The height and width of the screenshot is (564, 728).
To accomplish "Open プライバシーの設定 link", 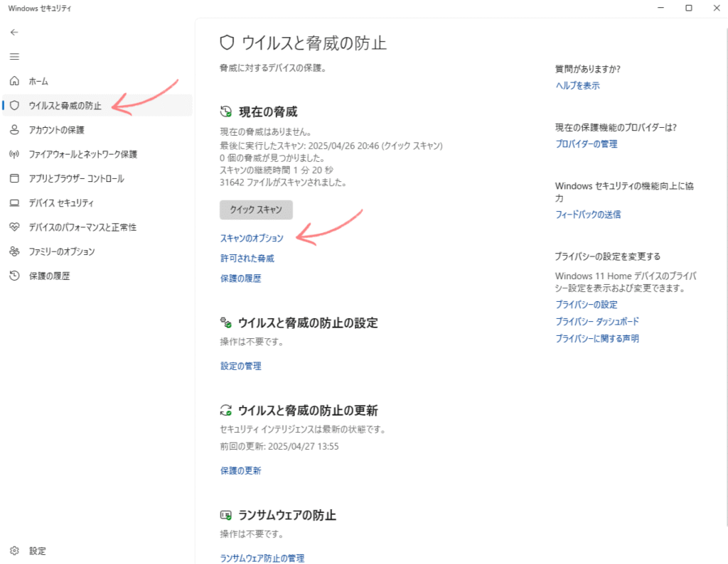I will tap(587, 305).
